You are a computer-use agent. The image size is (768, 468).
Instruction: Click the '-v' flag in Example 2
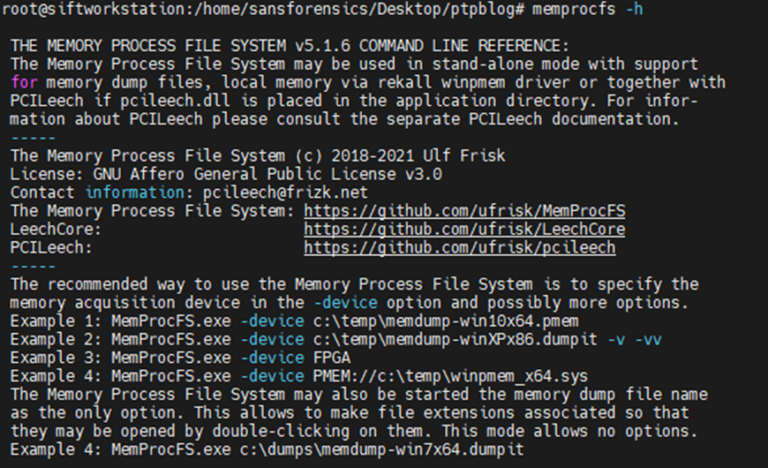pyautogui.click(x=616, y=340)
